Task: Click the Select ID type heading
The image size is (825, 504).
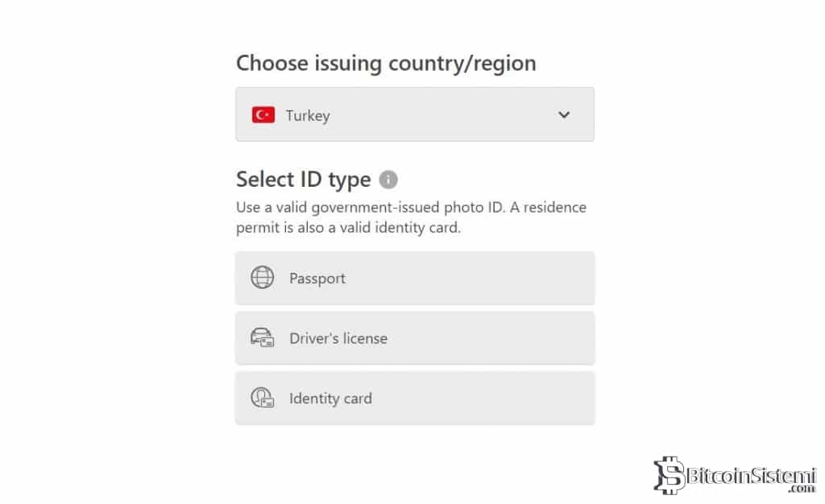Action: 303,180
